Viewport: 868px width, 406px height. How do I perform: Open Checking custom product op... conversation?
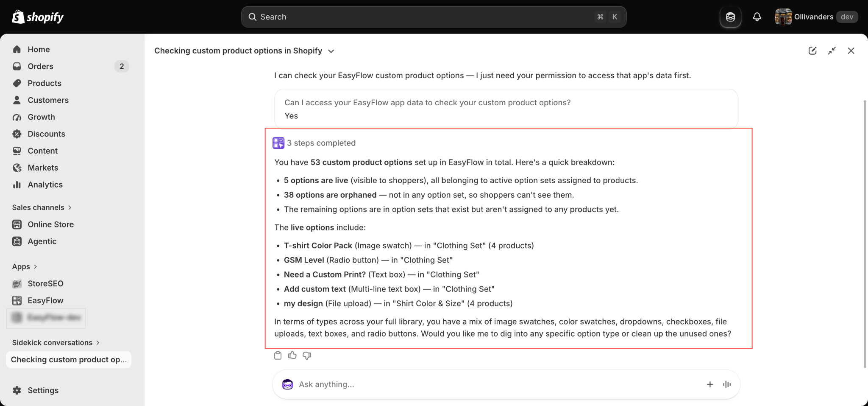click(69, 360)
